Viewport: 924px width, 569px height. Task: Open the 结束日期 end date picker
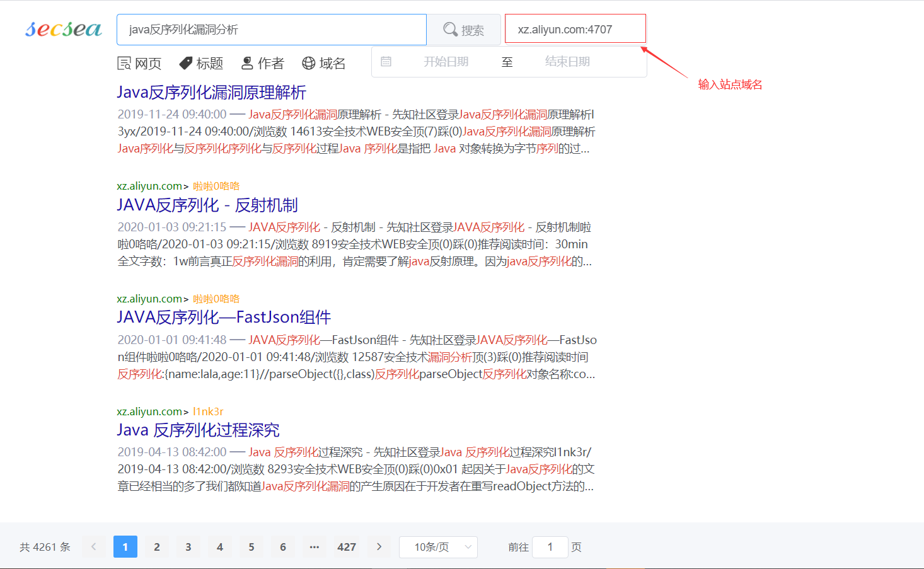(567, 62)
